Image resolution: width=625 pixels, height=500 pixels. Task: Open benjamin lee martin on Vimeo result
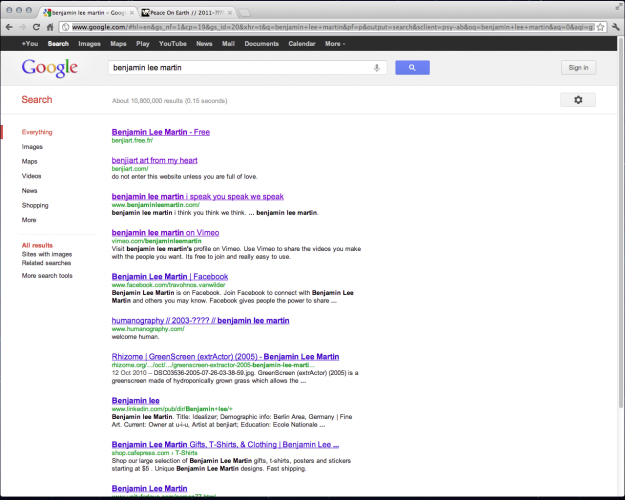[x=165, y=232]
